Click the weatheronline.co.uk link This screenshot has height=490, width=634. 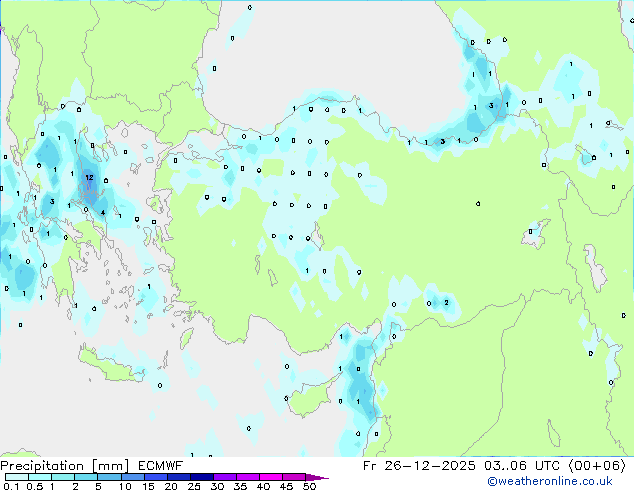550,481
